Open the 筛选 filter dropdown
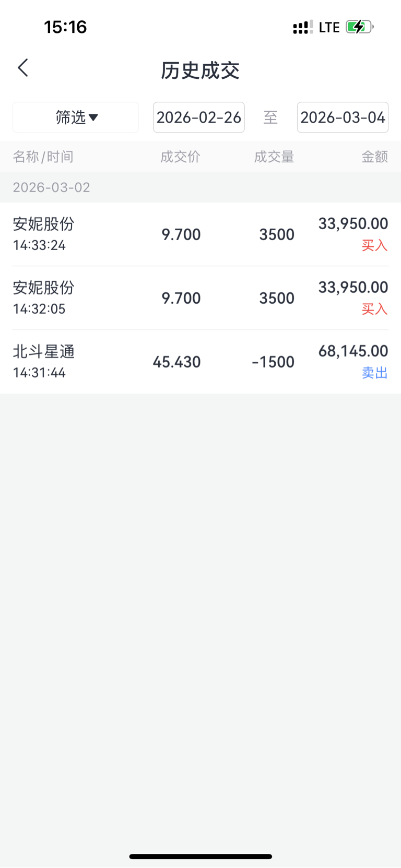The width and height of the screenshot is (401, 868). pyautogui.click(x=76, y=117)
